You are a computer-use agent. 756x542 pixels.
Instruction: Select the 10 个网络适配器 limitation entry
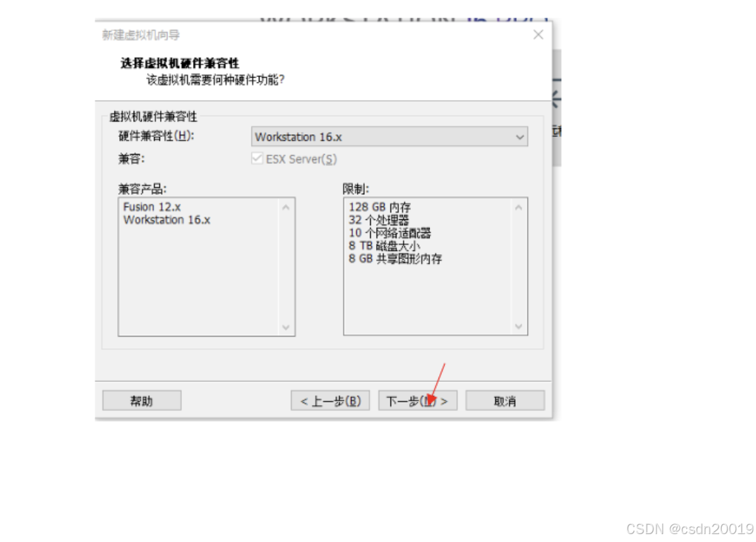coord(390,233)
